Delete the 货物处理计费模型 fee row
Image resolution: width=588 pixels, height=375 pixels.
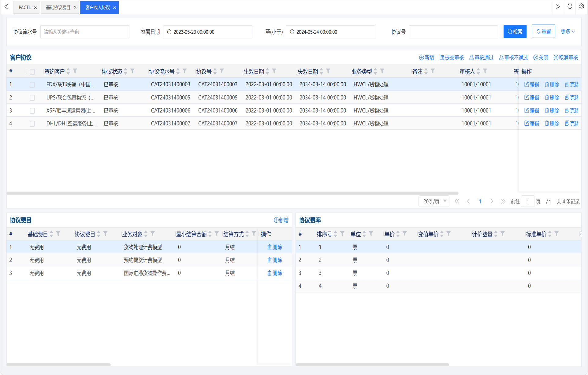275,247
